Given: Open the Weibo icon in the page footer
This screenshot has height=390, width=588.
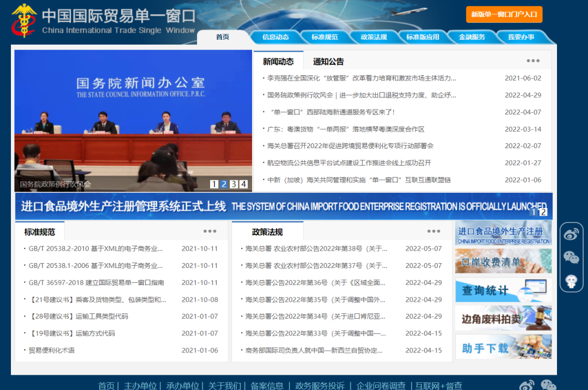Looking at the screenshot, I should 526,387.
